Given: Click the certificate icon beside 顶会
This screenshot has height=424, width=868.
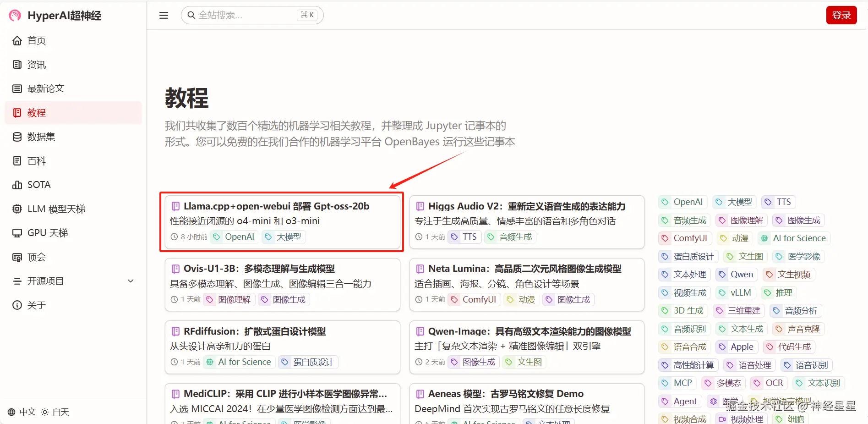Looking at the screenshot, I should [x=17, y=257].
